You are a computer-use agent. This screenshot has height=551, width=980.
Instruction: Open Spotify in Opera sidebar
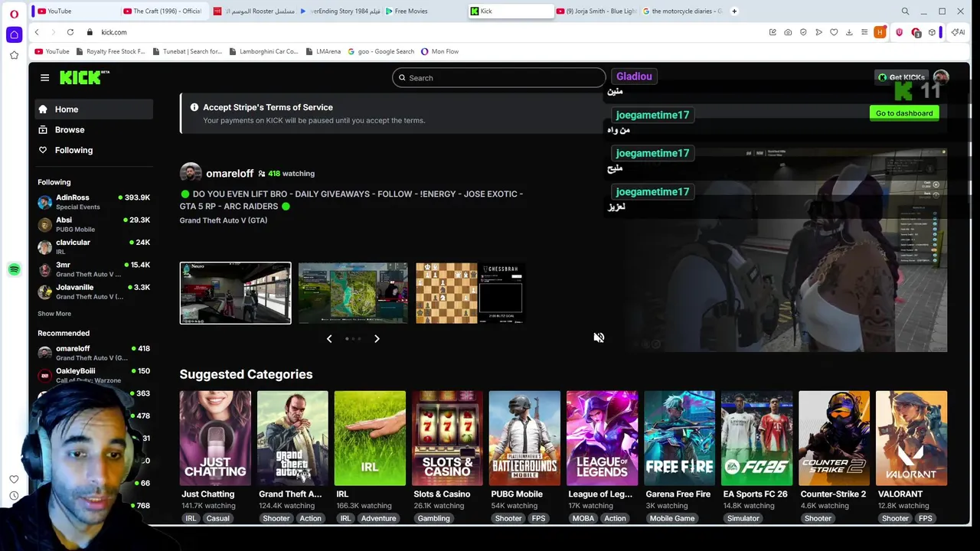coord(14,269)
